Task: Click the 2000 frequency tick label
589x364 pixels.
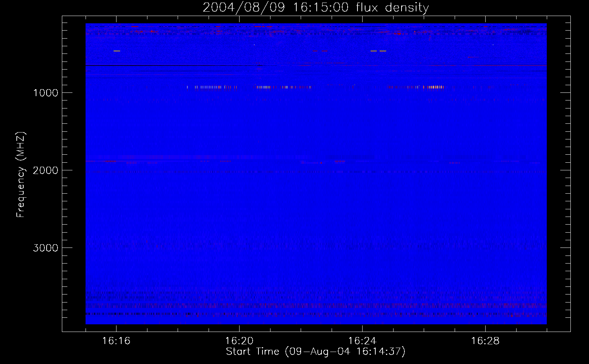Action: [46, 170]
